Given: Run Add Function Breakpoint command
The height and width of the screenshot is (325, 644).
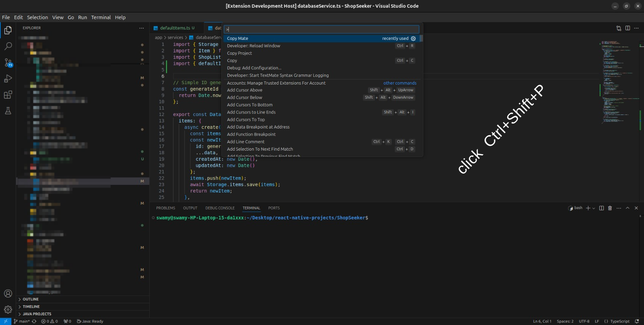Looking at the screenshot, I should point(321,135).
